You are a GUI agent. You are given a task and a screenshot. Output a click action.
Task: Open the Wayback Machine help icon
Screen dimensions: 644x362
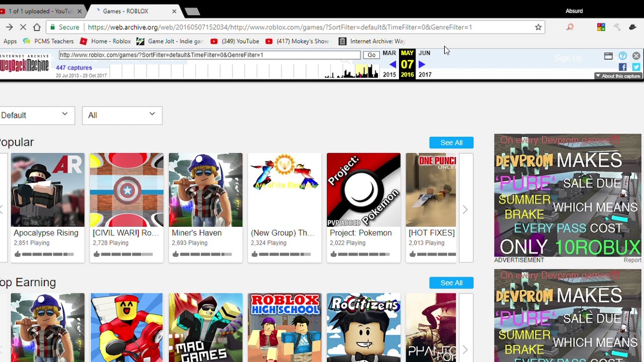(622, 56)
